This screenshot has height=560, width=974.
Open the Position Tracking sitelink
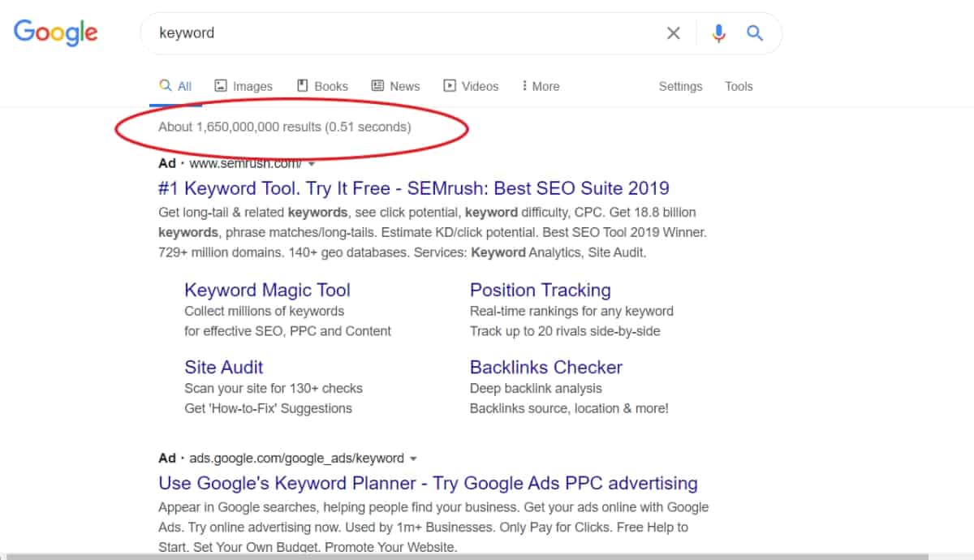(541, 290)
